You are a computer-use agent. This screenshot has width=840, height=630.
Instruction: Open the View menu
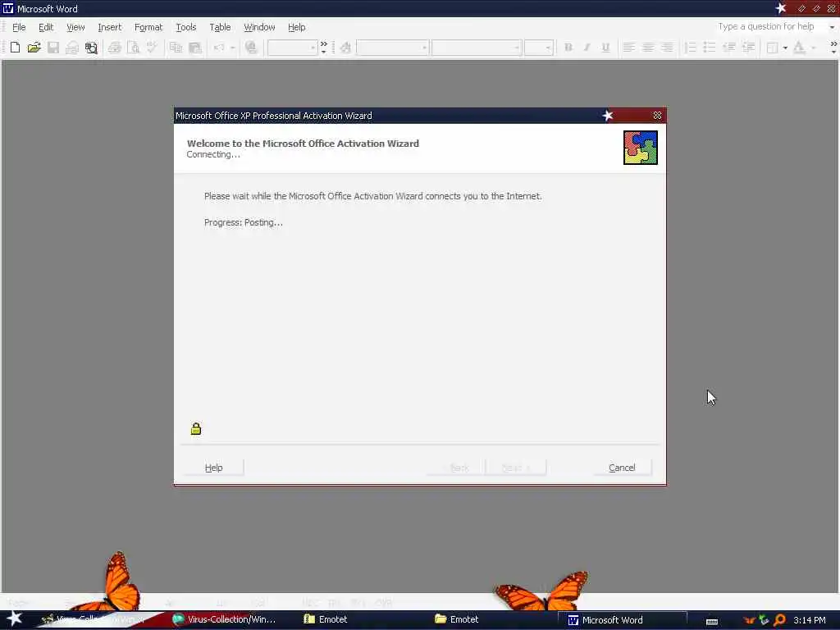[x=75, y=27]
